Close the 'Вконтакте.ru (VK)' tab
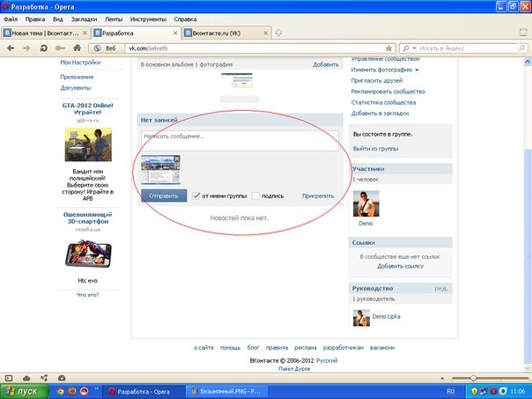The width and height of the screenshot is (532, 399). [266, 33]
